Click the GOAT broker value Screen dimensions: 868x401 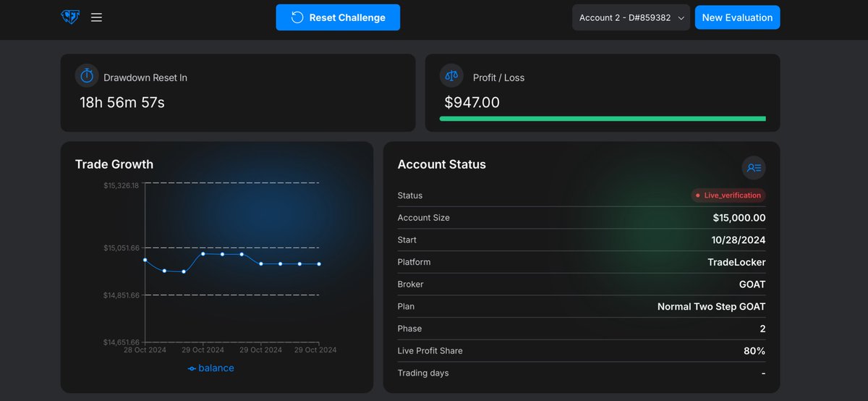click(752, 284)
